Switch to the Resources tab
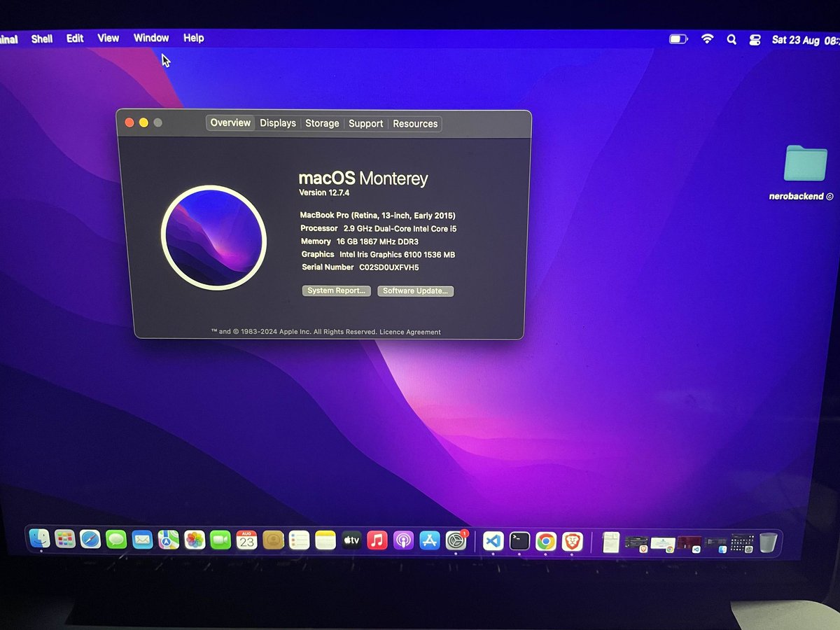 point(415,124)
